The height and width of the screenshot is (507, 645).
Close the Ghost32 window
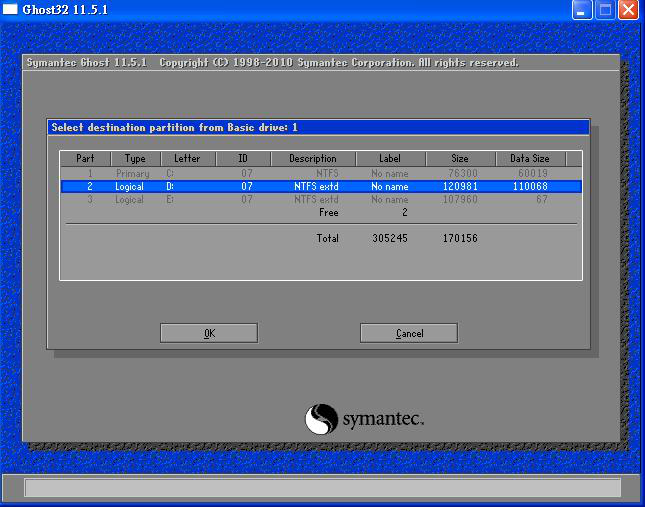(x=629, y=9)
